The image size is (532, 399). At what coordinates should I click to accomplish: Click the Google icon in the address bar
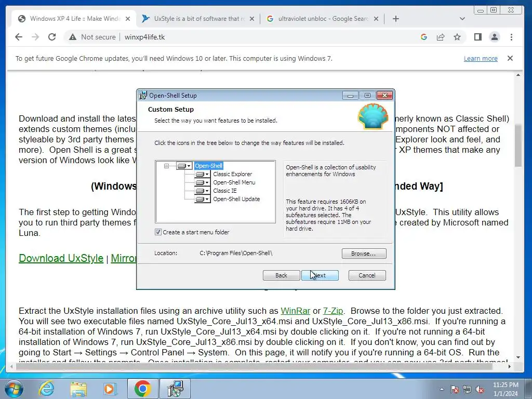424,37
